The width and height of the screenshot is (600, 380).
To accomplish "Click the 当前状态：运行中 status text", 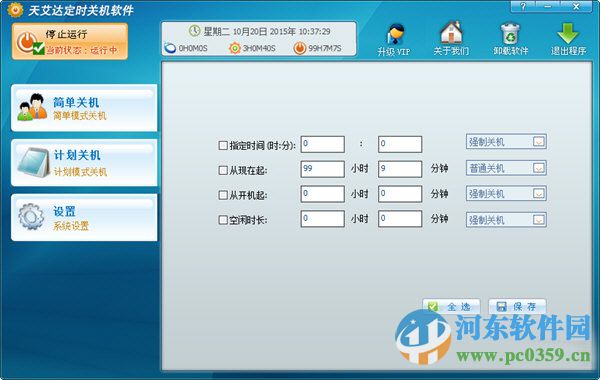I will tap(82, 50).
